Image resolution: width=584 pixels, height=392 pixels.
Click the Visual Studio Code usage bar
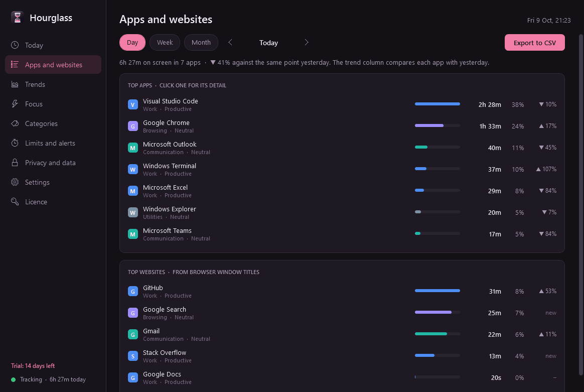[x=437, y=104]
